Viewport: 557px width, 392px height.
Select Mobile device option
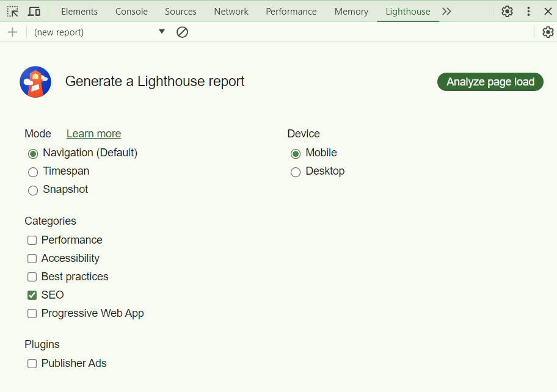pos(296,154)
